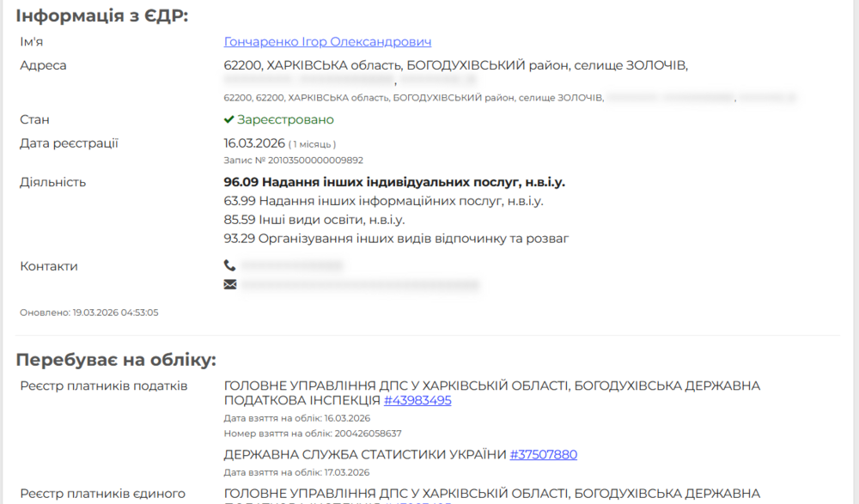The height and width of the screenshot is (504, 859).
Task: Click the Зареєстровано status text
Action: coord(286,119)
